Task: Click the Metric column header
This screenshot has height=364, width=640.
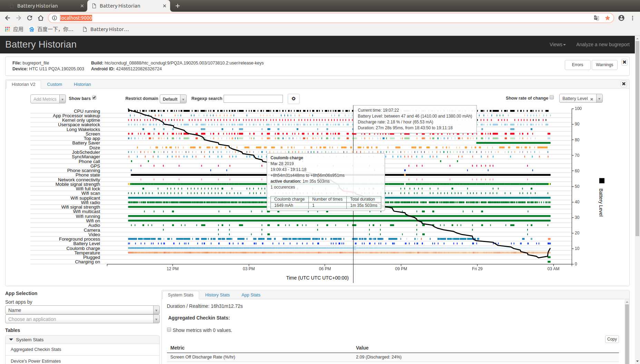Action: pyautogui.click(x=177, y=348)
